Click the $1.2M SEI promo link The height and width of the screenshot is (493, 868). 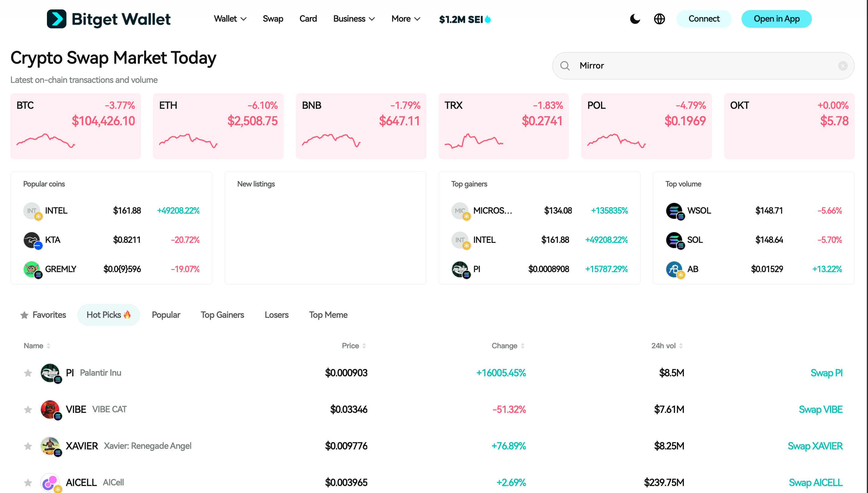click(465, 19)
